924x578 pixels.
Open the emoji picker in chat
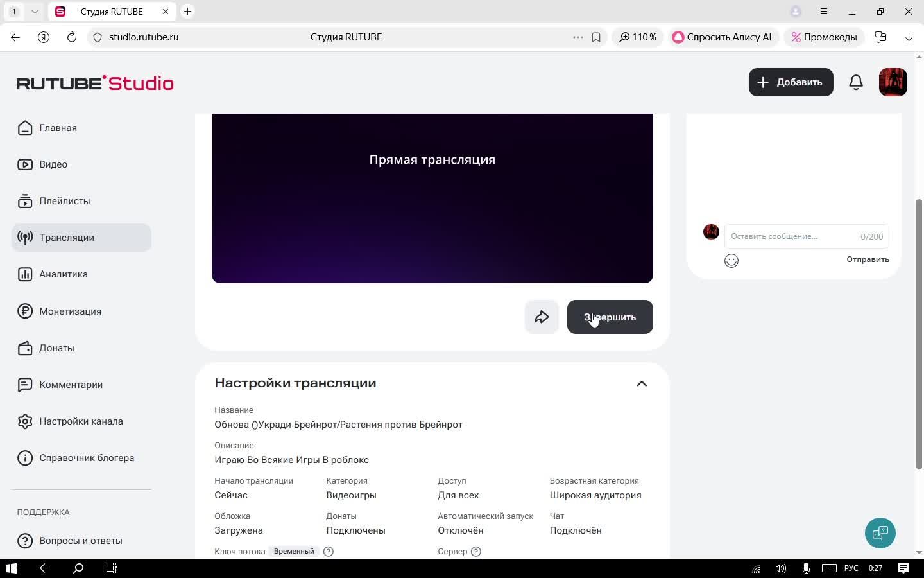coord(732,260)
